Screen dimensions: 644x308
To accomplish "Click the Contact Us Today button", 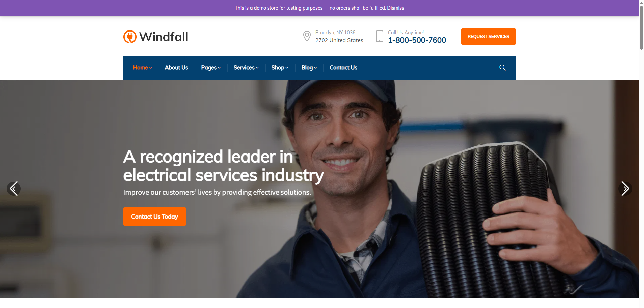I will (155, 217).
